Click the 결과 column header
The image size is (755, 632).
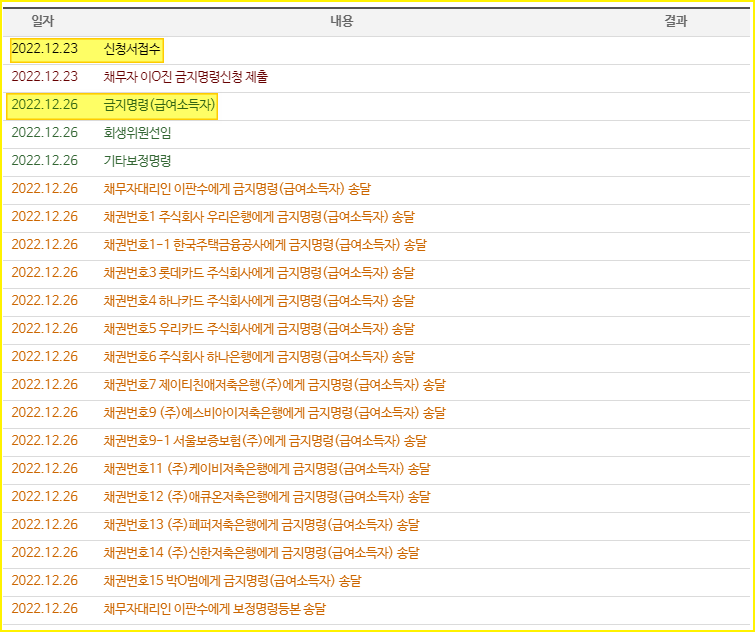tap(676, 21)
